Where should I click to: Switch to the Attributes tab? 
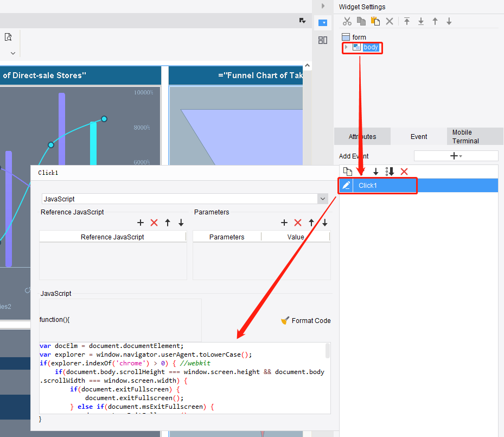click(362, 136)
